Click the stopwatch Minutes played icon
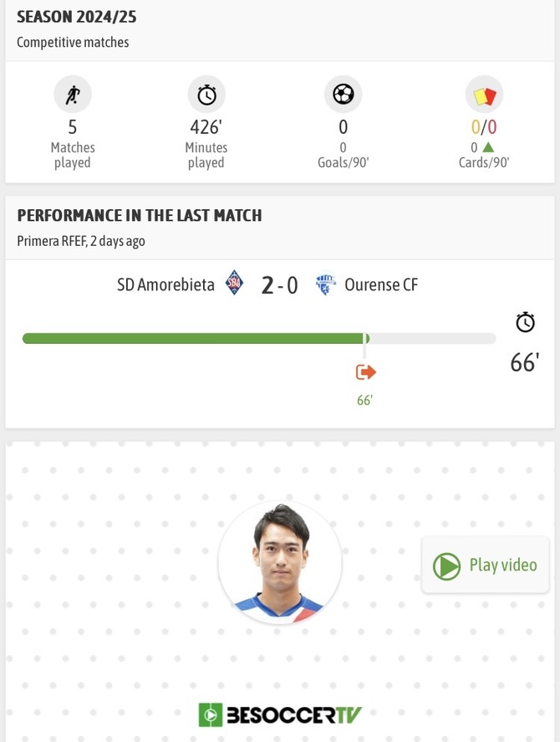Viewport: 560px width, 742px height. point(206,95)
